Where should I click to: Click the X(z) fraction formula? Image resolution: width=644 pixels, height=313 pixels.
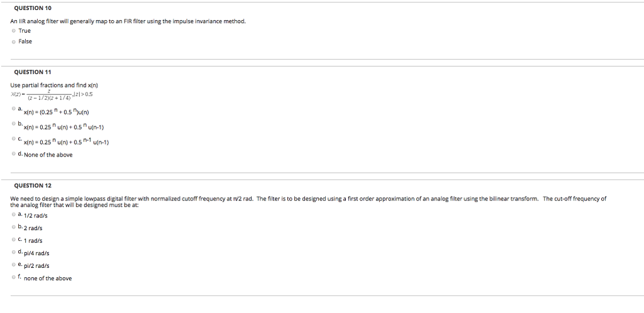[52, 94]
